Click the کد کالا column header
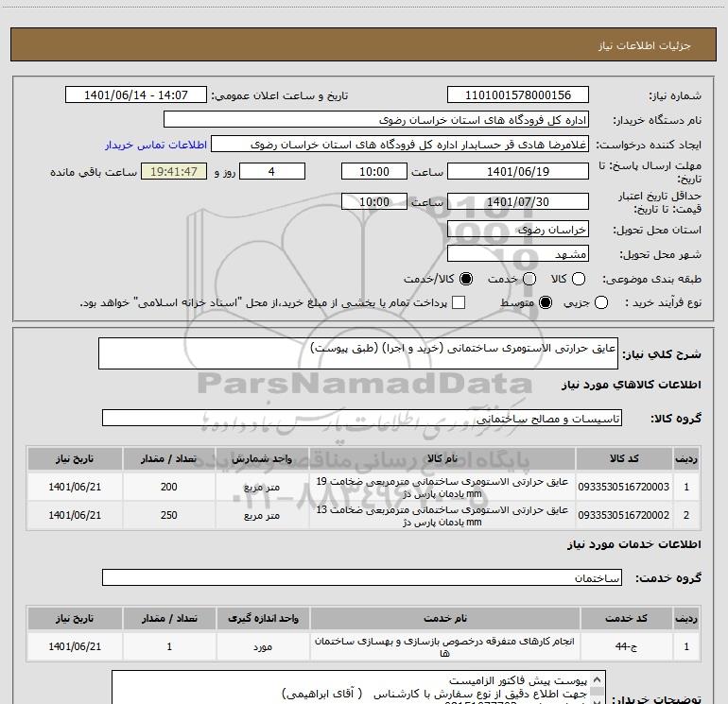 pos(624,459)
